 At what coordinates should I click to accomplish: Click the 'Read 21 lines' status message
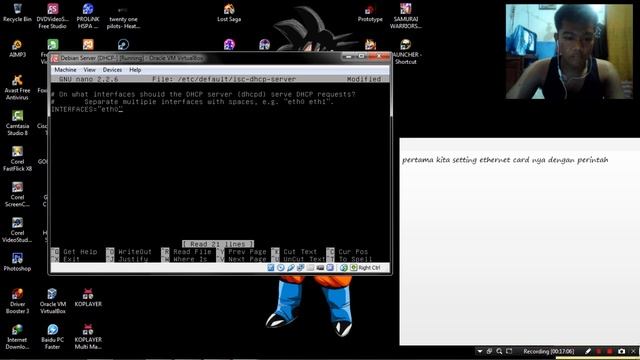point(218,244)
